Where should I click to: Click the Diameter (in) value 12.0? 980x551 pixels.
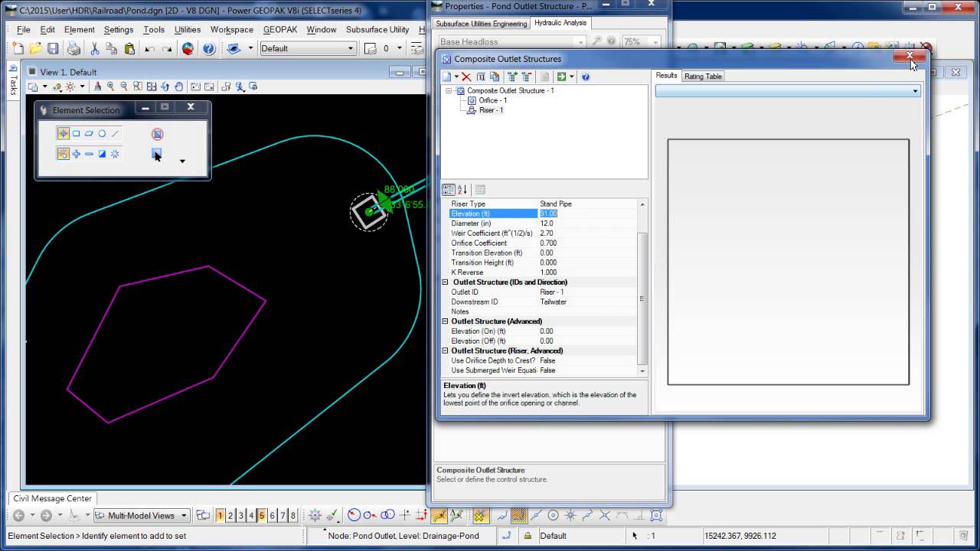587,223
